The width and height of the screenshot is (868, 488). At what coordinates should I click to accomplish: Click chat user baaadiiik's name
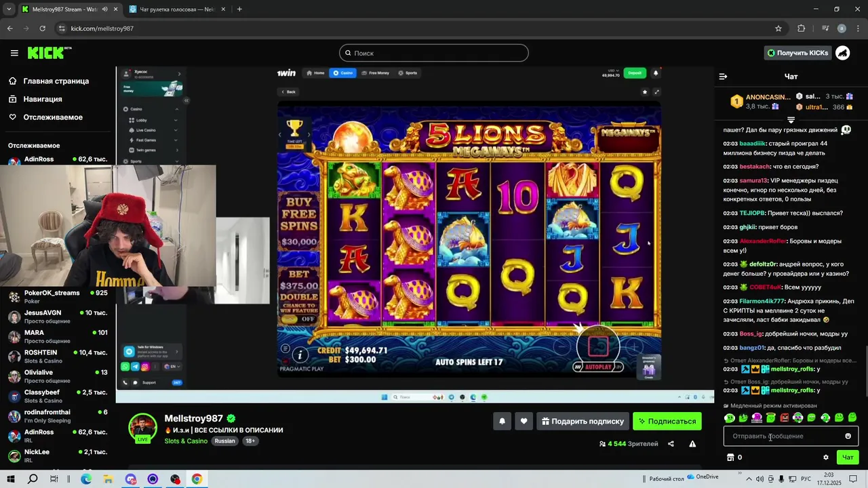point(753,144)
